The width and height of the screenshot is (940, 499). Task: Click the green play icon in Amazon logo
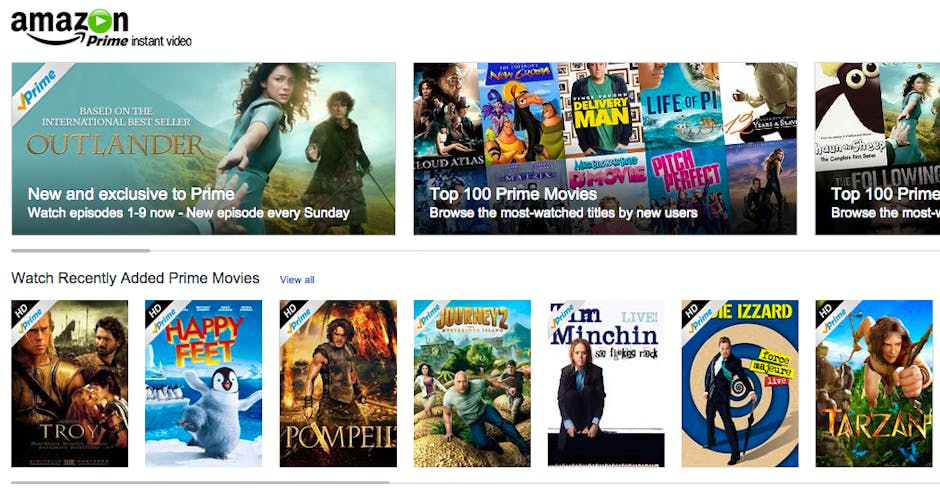click(100, 21)
